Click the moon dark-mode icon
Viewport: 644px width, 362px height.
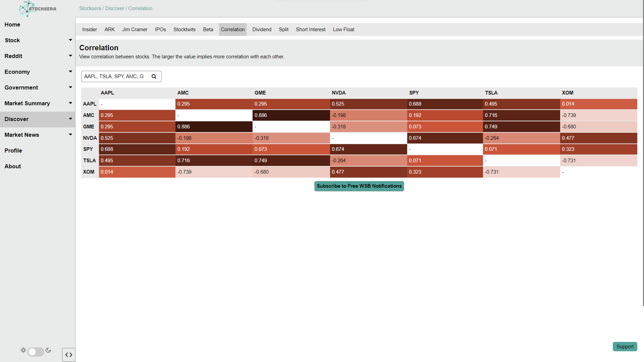point(48,350)
